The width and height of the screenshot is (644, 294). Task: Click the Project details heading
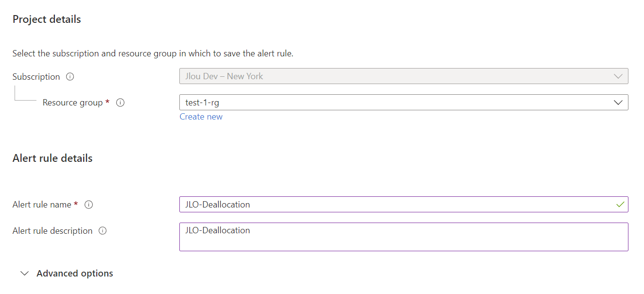47,19
